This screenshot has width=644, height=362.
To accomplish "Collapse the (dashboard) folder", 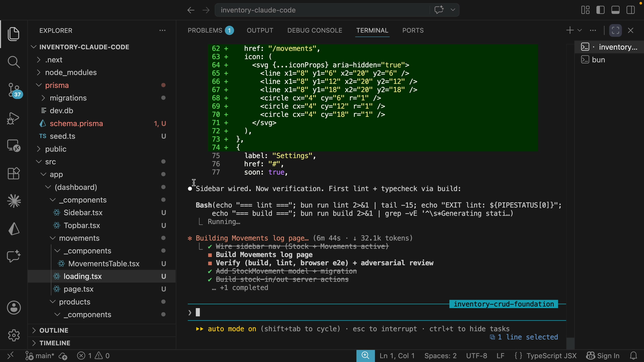I will (x=75, y=187).
